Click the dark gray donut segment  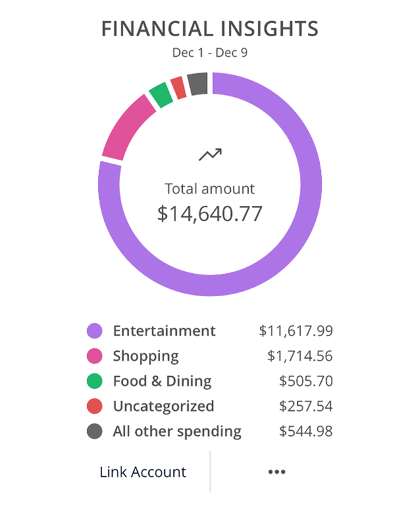click(197, 84)
